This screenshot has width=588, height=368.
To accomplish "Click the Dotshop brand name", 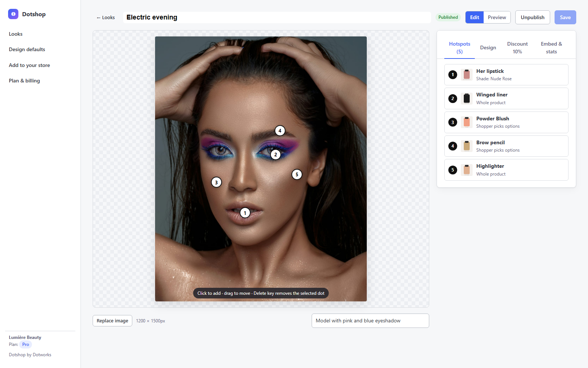I will [34, 14].
